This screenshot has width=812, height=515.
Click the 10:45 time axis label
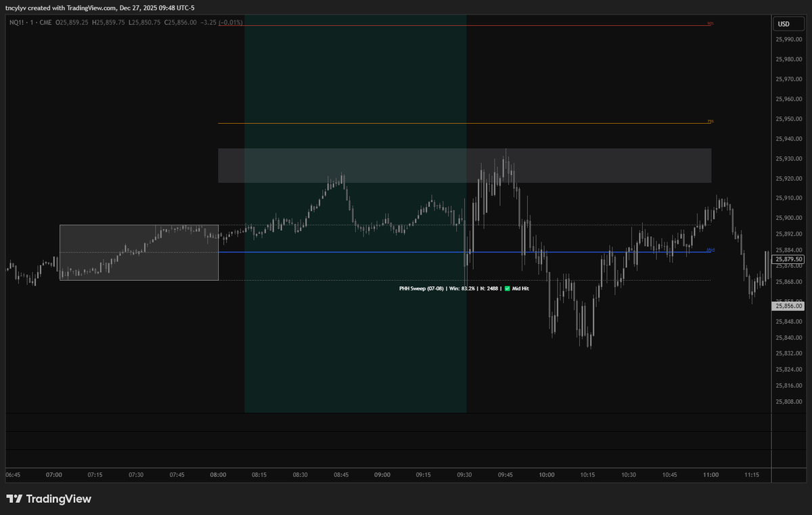(x=669, y=475)
